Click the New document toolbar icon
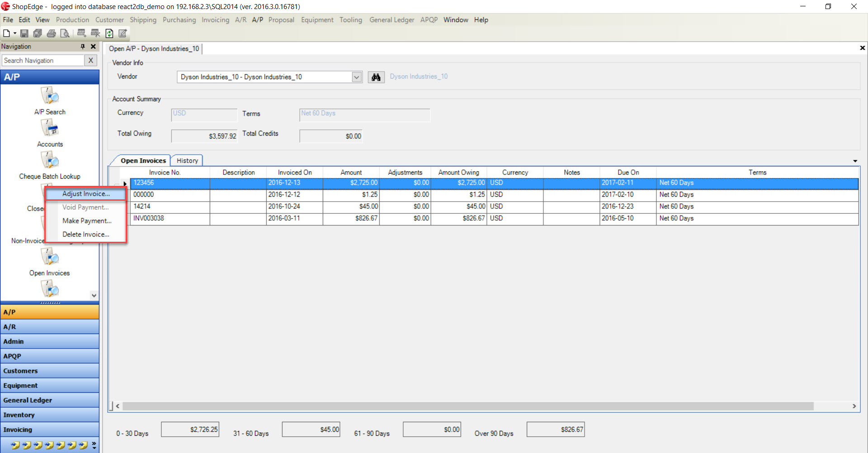The width and height of the screenshot is (868, 453). [x=6, y=33]
